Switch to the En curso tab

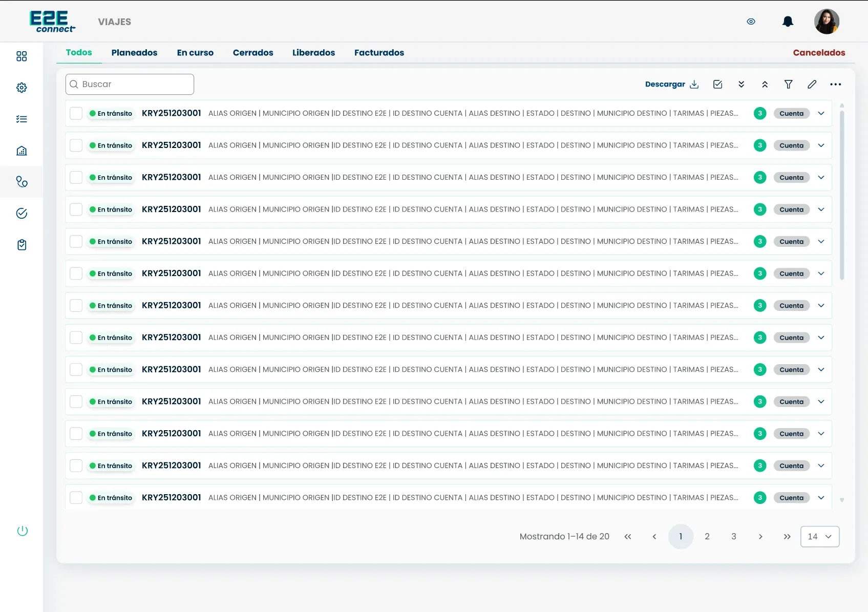(x=195, y=53)
